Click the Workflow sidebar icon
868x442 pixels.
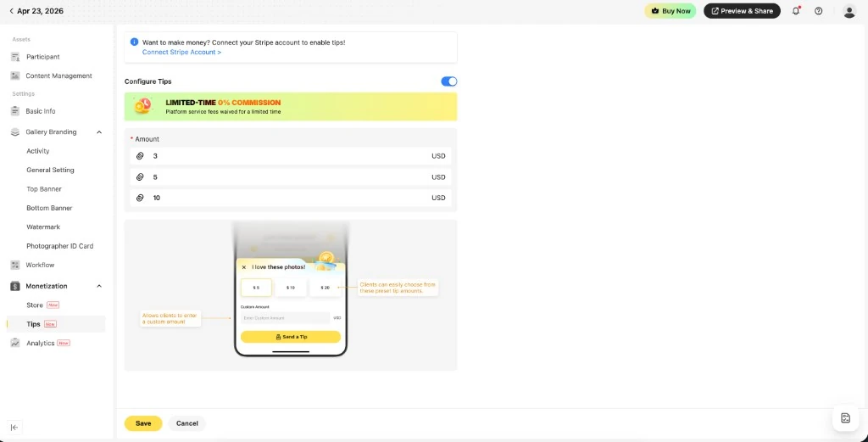click(15, 266)
